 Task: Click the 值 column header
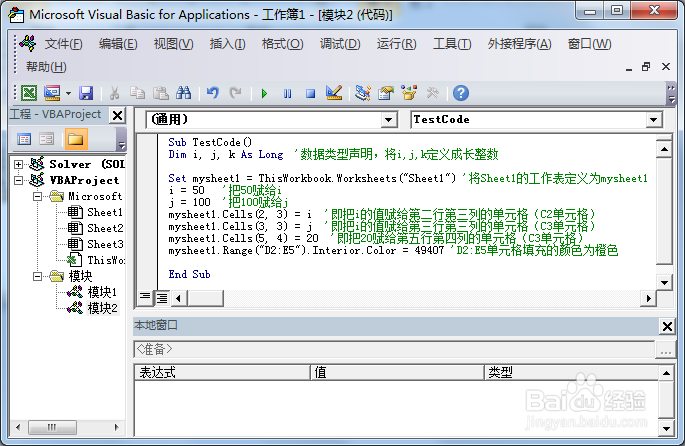[397, 373]
